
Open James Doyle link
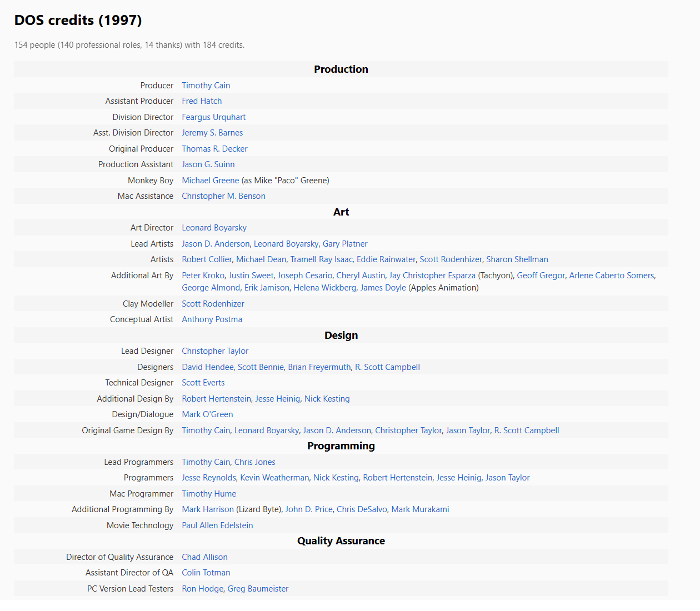(383, 288)
